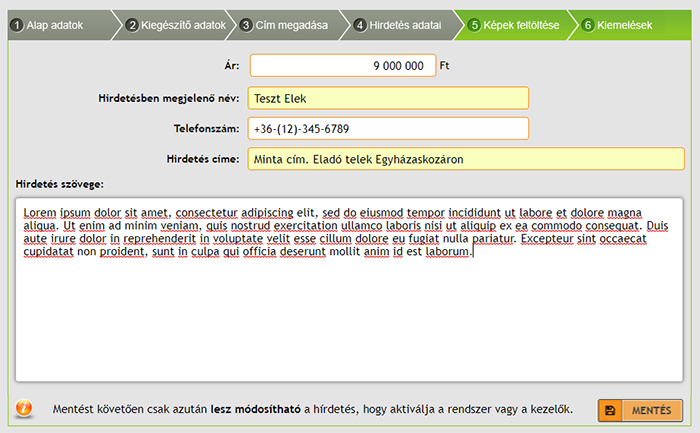
Task: Select the Hirdetés címe input field
Action: tap(465, 159)
